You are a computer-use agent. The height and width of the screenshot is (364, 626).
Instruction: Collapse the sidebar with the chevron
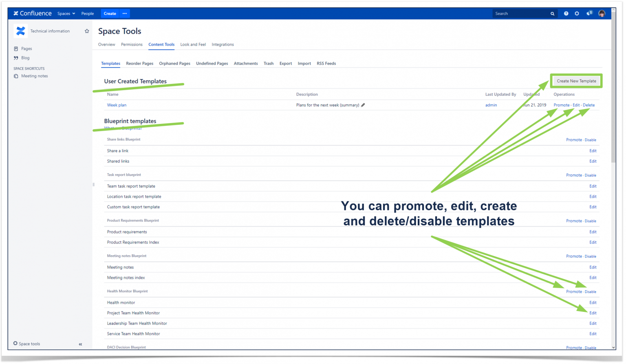(x=80, y=344)
